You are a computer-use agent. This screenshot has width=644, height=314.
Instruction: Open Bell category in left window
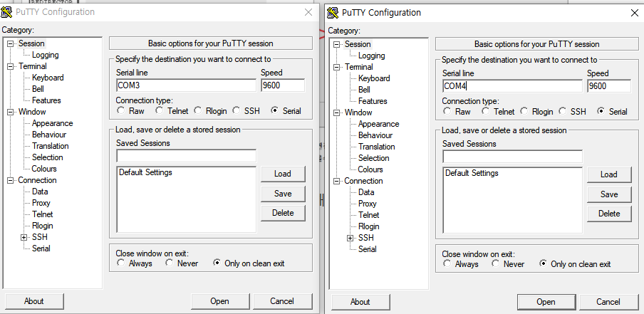[x=38, y=89]
